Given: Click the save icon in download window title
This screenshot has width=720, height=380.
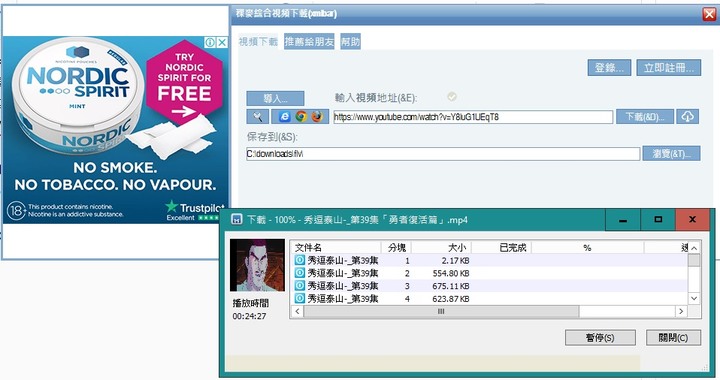Looking at the screenshot, I should pyautogui.click(x=236, y=219).
